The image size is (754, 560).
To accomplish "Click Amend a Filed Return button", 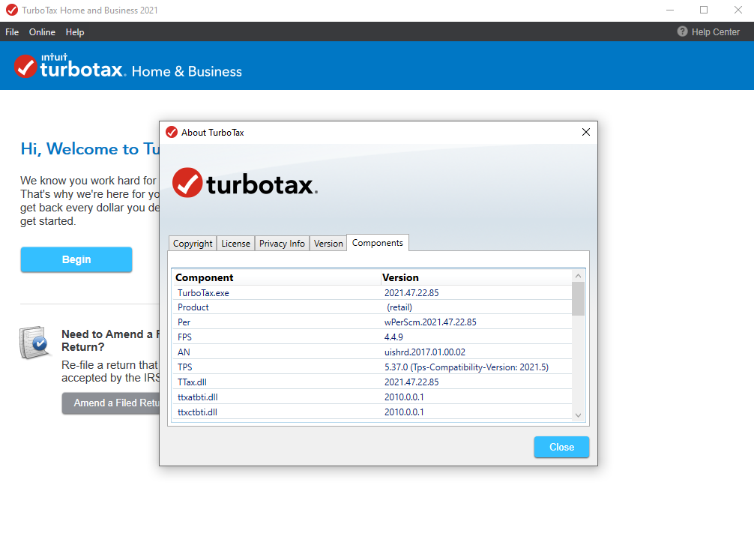I will (111, 403).
